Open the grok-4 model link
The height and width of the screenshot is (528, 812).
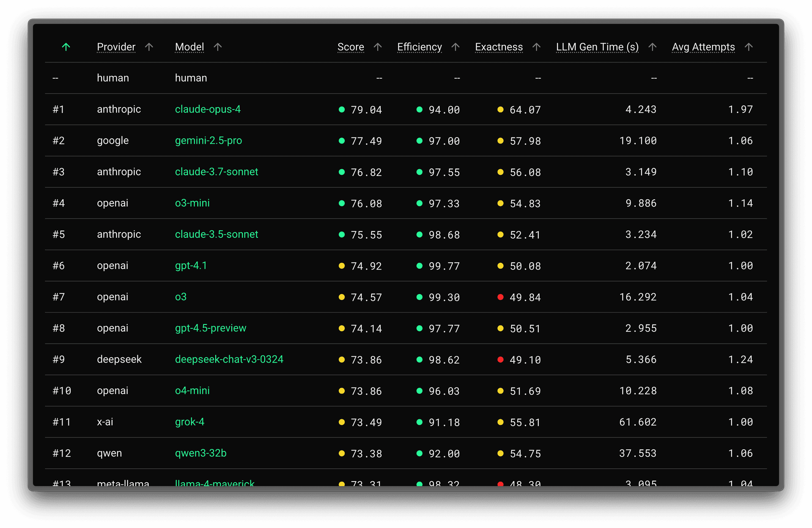tap(189, 422)
